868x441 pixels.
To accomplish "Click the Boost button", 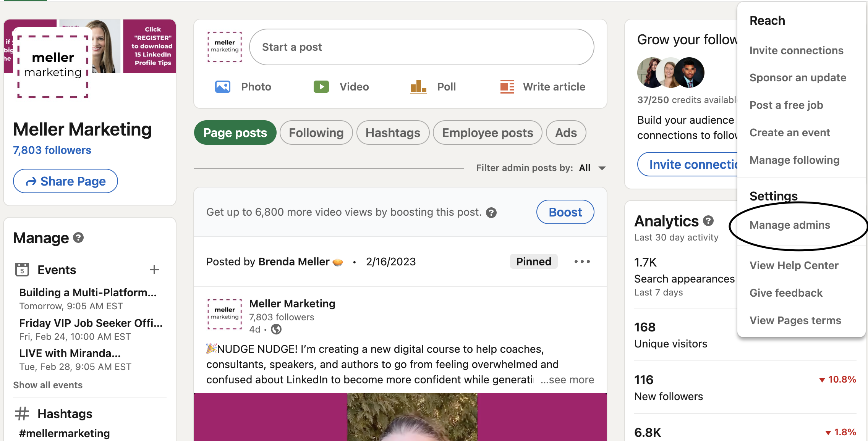I will pos(565,212).
